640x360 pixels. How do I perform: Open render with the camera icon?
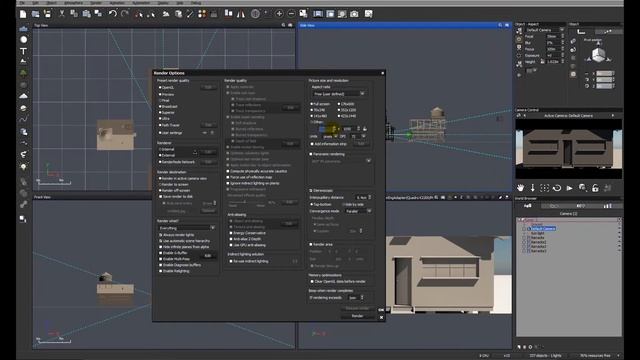click(x=354, y=14)
